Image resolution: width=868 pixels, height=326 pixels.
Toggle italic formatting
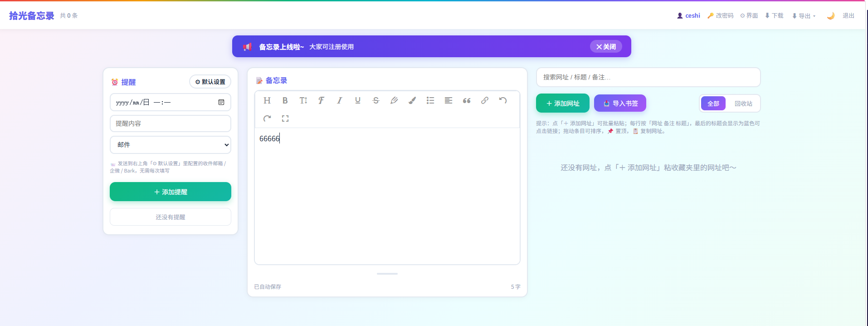(x=340, y=100)
